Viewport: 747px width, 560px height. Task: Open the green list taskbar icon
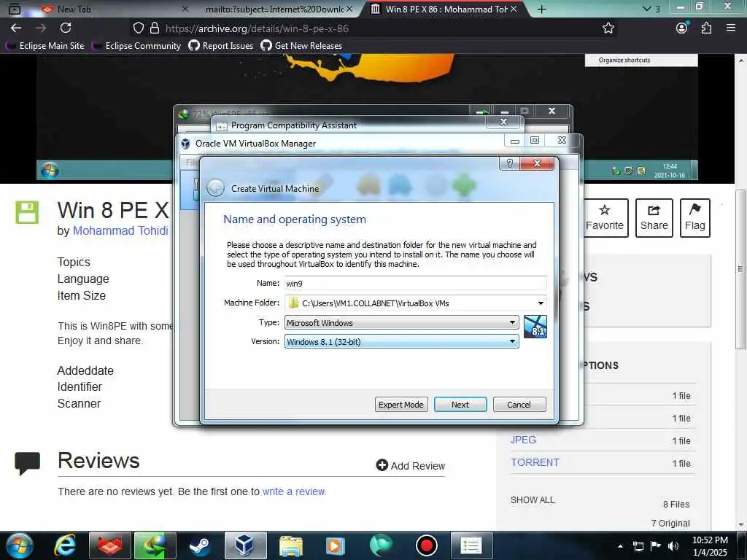[471, 545]
